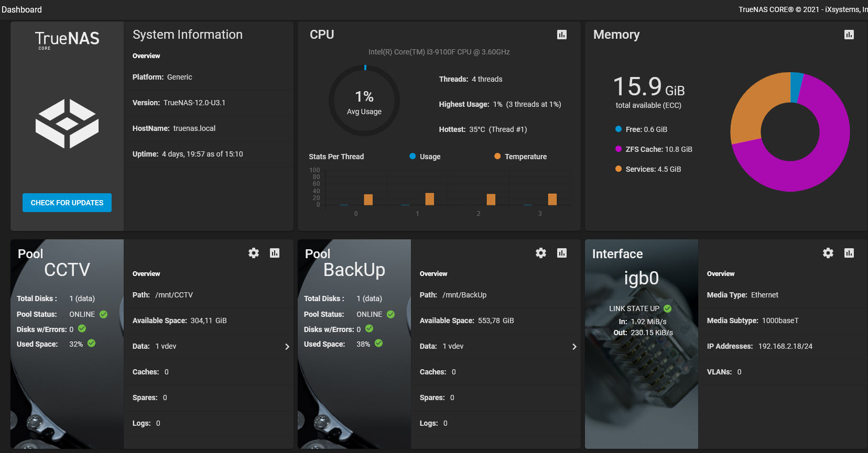Click the purple ZFS Cache donut segment

pos(823,162)
